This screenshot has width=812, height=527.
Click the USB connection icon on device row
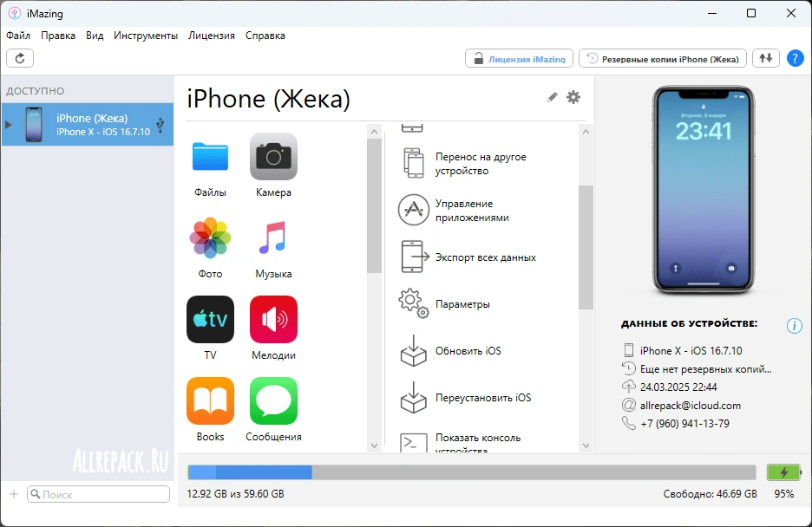pos(160,125)
